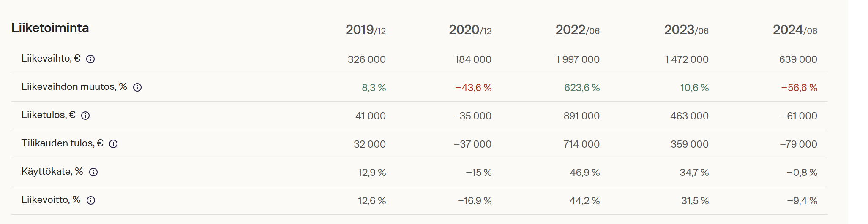This screenshot has height=224, width=868.
Task: Click the info icon next to Liikevaihto, €
Action: click(x=90, y=59)
